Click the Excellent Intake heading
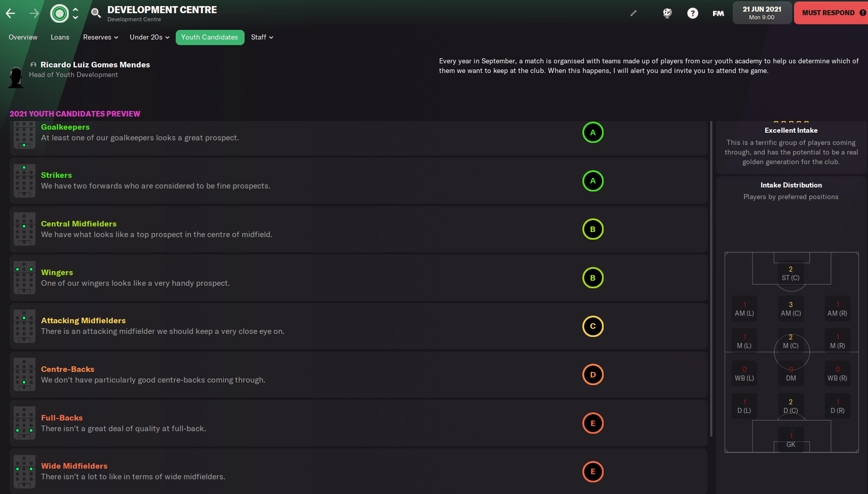This screenshot has width=868, height=494. pos(791,130)
